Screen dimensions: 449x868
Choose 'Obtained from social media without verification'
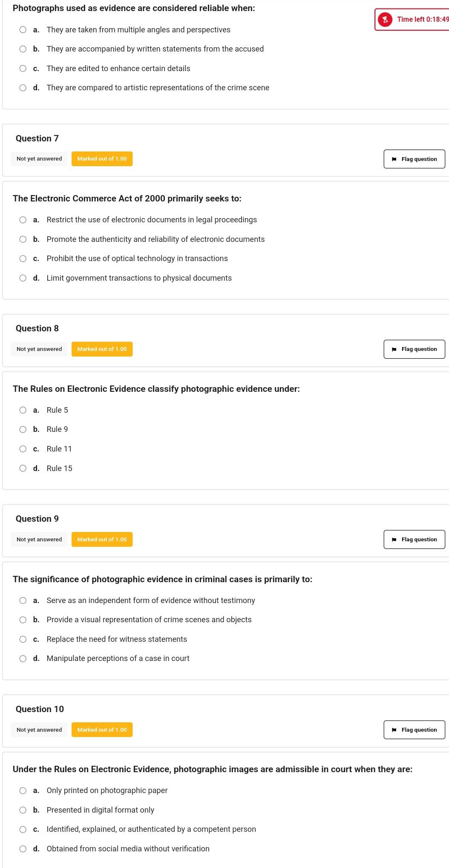pyautogui.click(x=23, y=849)
